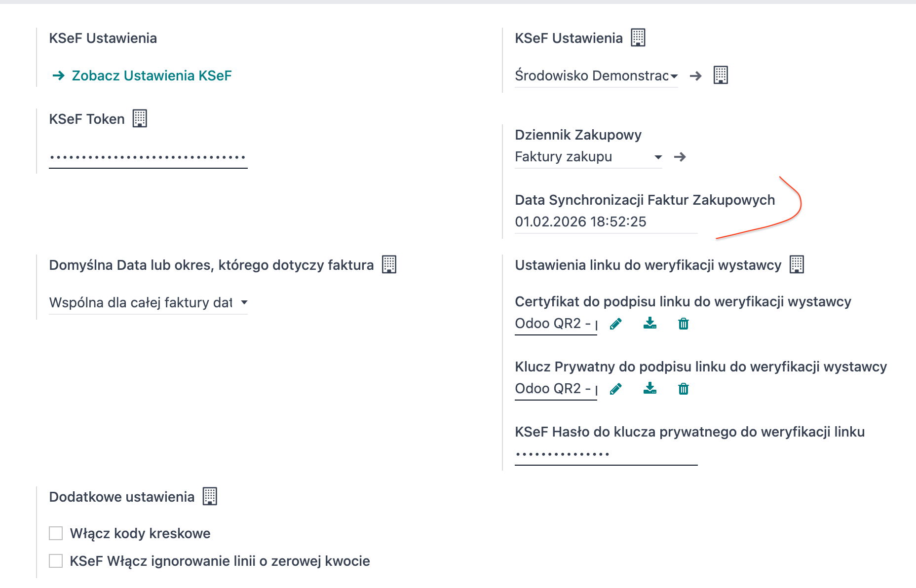This screenshot has width=916, height=588.
Task: Open the Faktury zakupu journal record arrow
Action: click(x=680, y=157)
